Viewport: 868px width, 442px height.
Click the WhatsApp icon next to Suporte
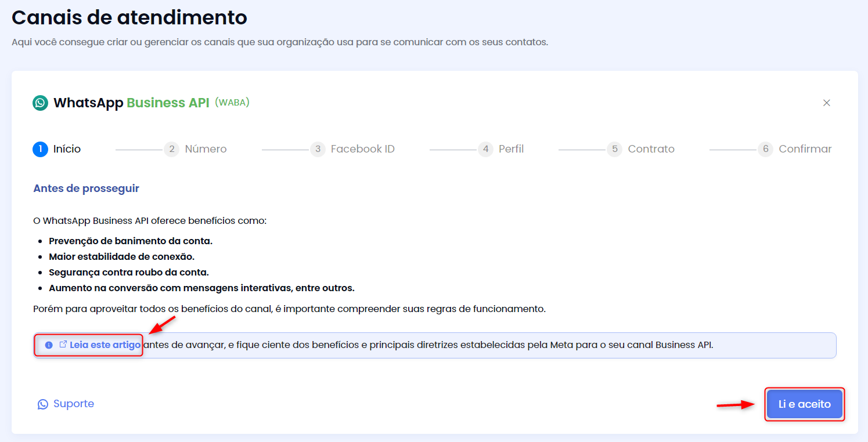click(43, 404)
